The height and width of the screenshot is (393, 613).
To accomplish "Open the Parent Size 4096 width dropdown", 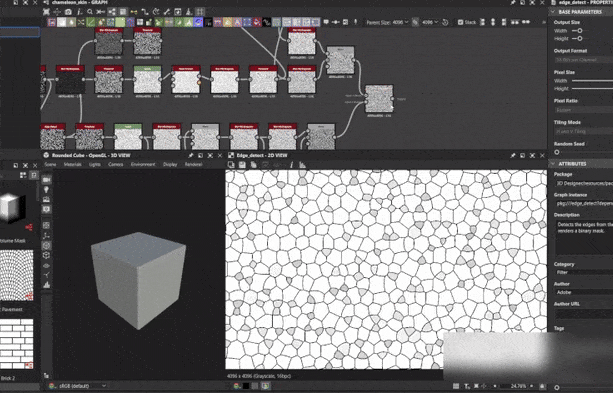I will 401,22.
